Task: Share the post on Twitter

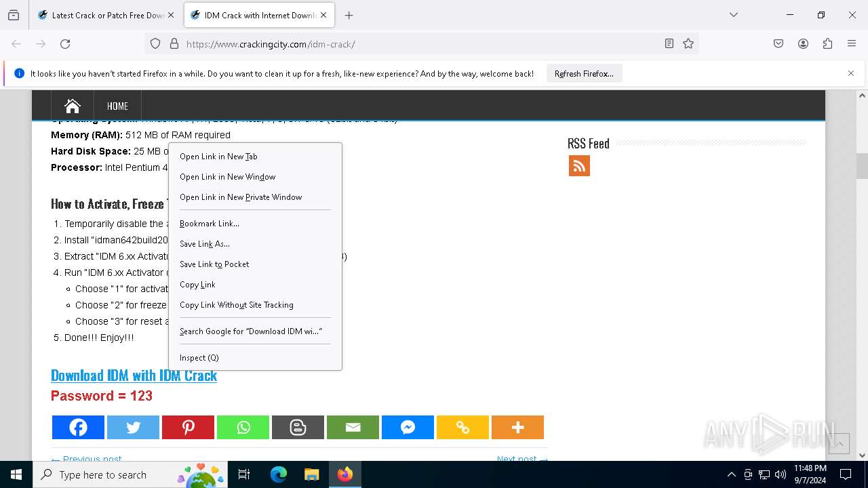Action: [x=133, y=427]
